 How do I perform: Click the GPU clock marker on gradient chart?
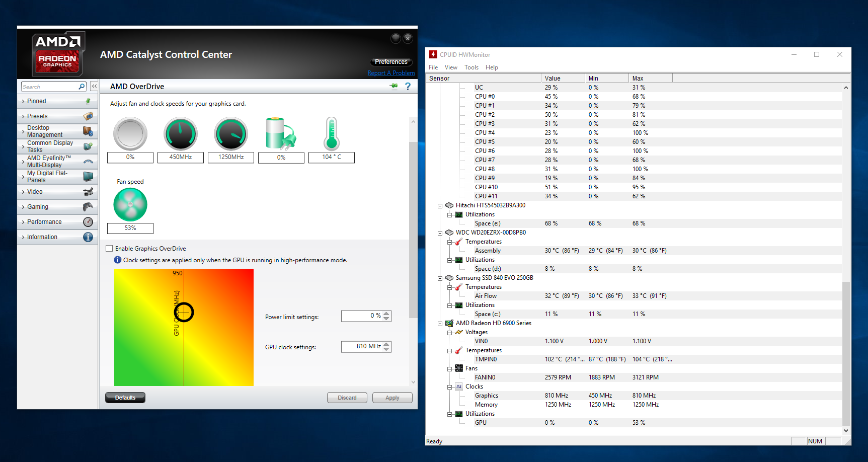pos(184,312)
